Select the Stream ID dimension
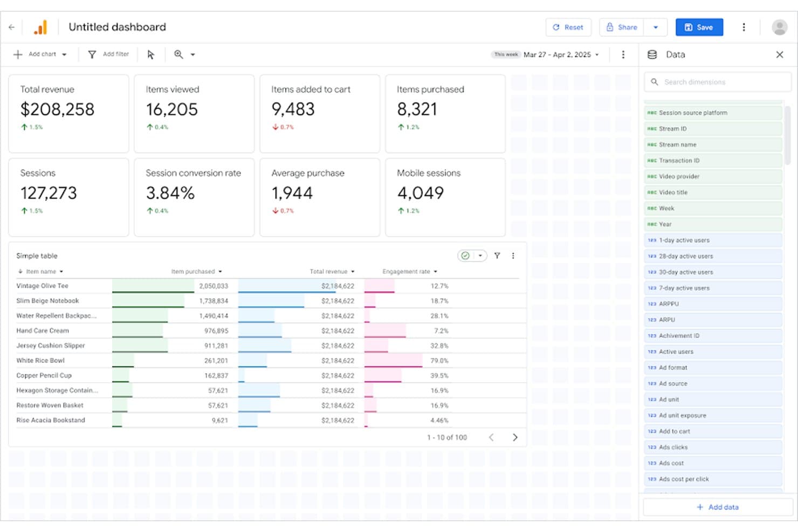The image size is (798, 532). coord(713,129)
